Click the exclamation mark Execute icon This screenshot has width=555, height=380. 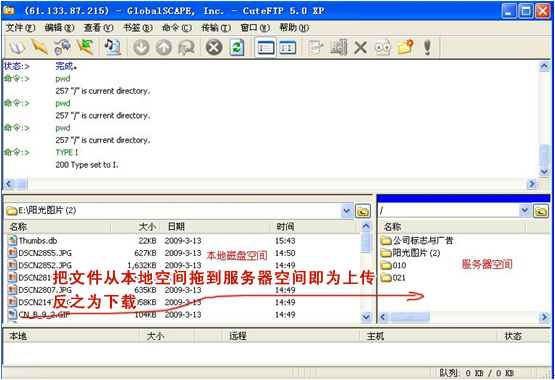point(427,47)
